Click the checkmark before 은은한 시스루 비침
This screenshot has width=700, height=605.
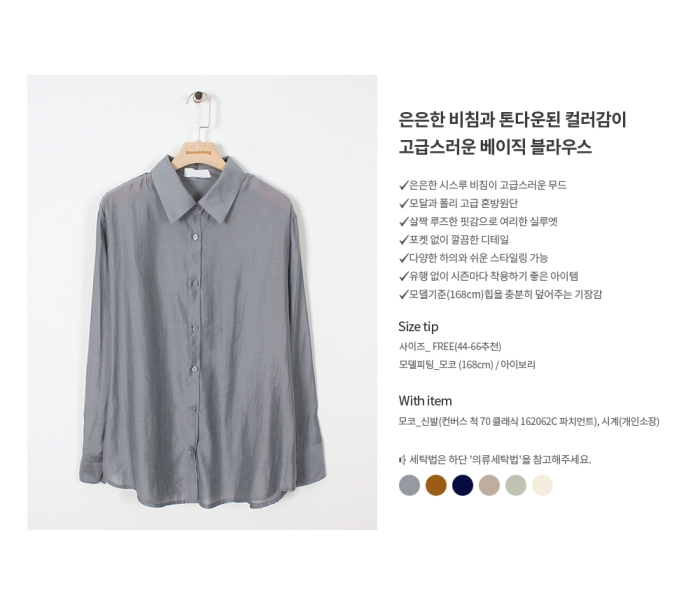coord(404,185)
